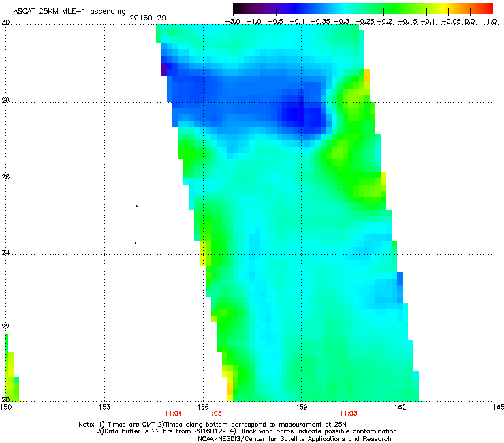
Task: Click the 11:03 time stamp nearest 156
Action: click(212, 414)
